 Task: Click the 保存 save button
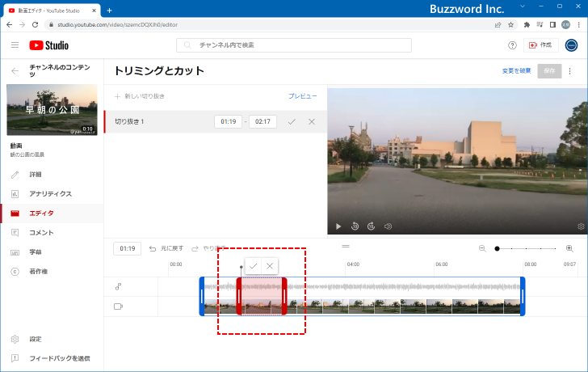(x=549, y=71)
